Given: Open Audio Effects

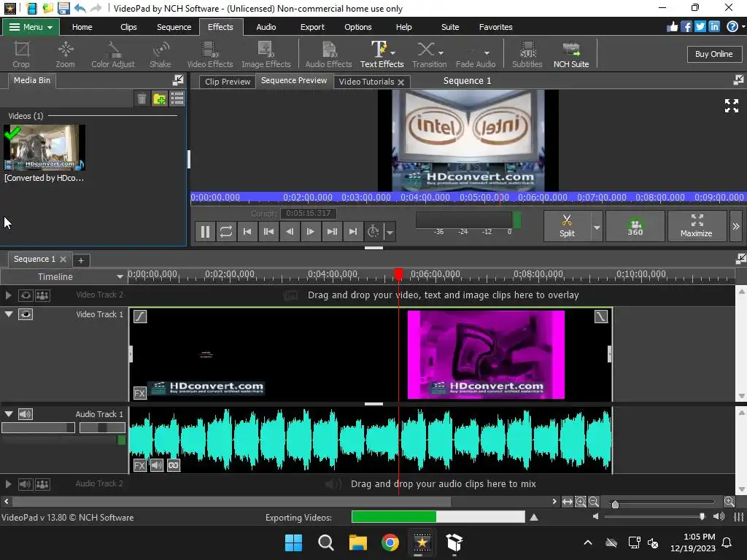Looking at the screenshot, I should point(328,54).
